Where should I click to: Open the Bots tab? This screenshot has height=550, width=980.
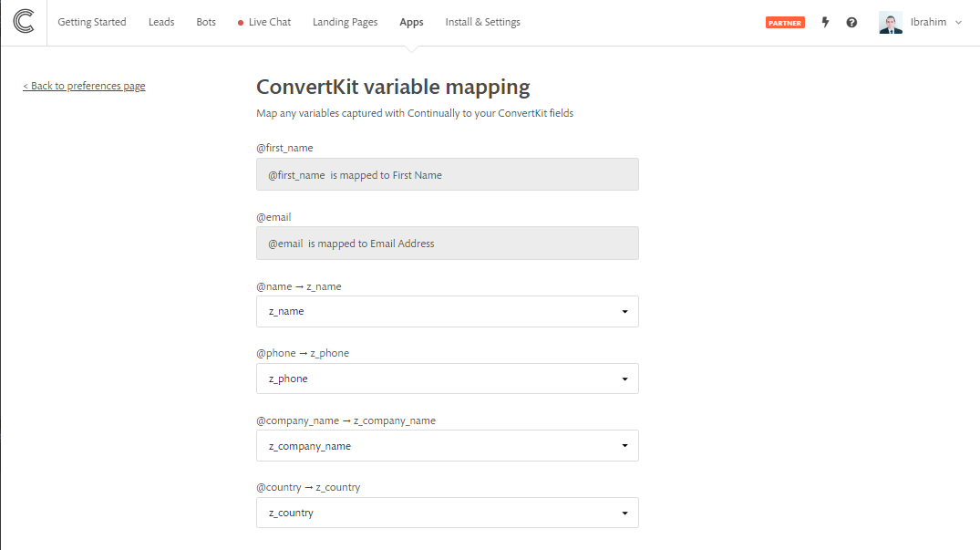206,22
